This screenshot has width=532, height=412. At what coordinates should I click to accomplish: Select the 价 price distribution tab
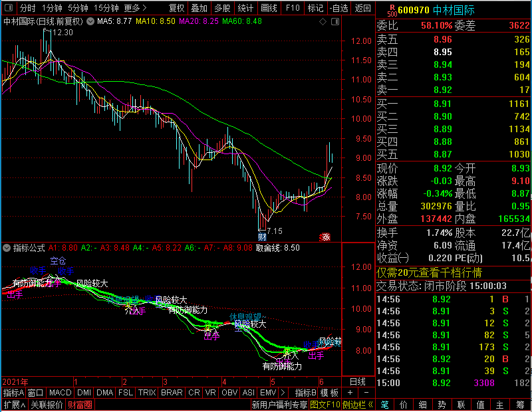[x=404, y=405]
